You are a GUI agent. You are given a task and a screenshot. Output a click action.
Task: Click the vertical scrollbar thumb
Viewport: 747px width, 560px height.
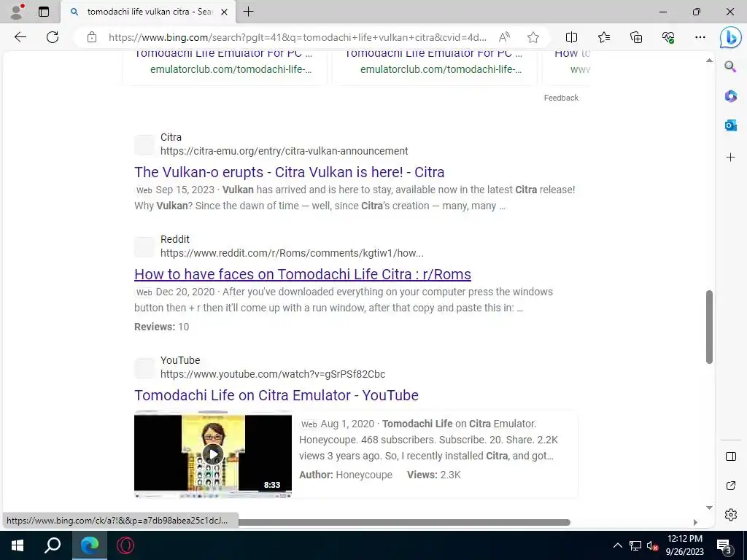point(709,327)
